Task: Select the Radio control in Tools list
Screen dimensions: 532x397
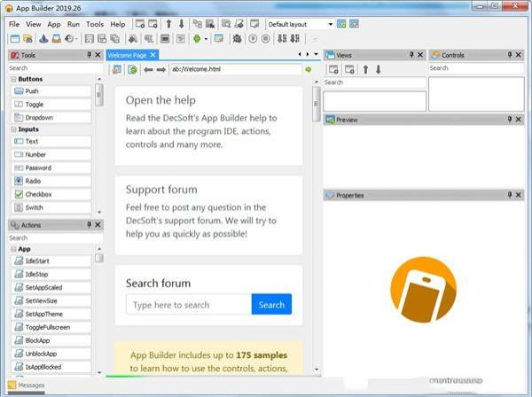Action: coord(34,181)
